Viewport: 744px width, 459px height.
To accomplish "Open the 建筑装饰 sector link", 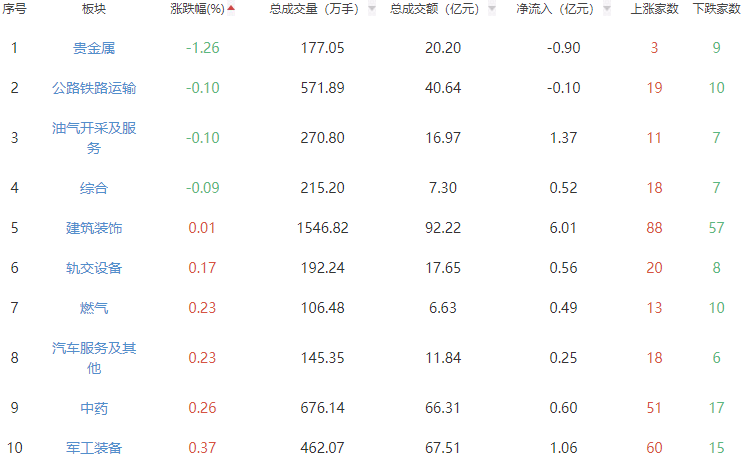I will point(94,228).
